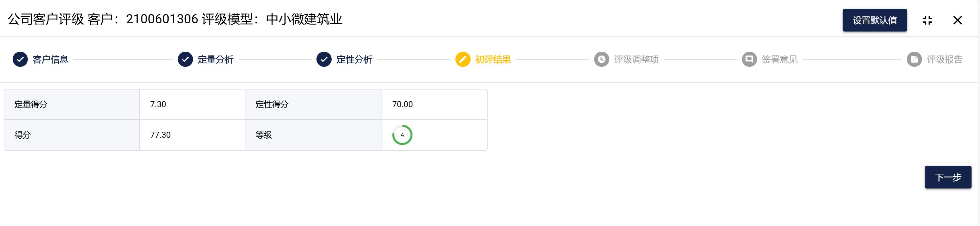
Task: Click the circular grade A progress indicator
Action: click(402, 135)
